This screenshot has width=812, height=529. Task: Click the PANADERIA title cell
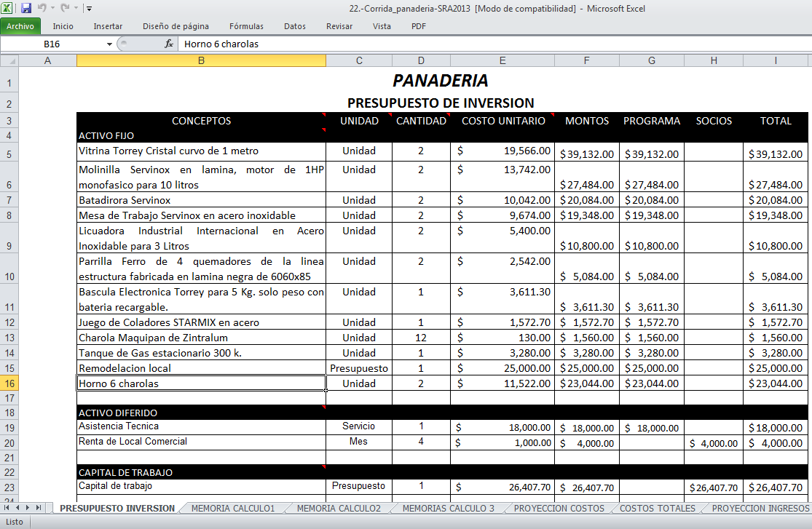tap(440, 80)
